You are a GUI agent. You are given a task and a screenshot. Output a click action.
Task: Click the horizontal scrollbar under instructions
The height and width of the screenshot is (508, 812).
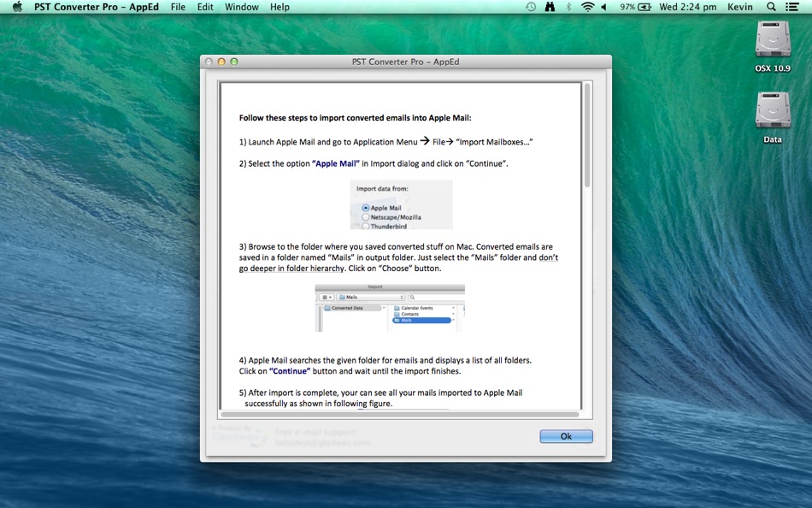tap(399, 414)
